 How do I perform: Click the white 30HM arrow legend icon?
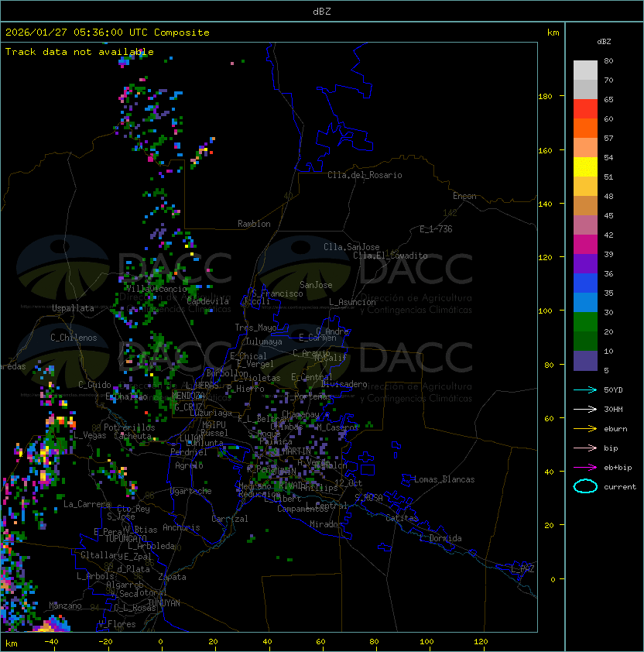[x=585, y=409]
